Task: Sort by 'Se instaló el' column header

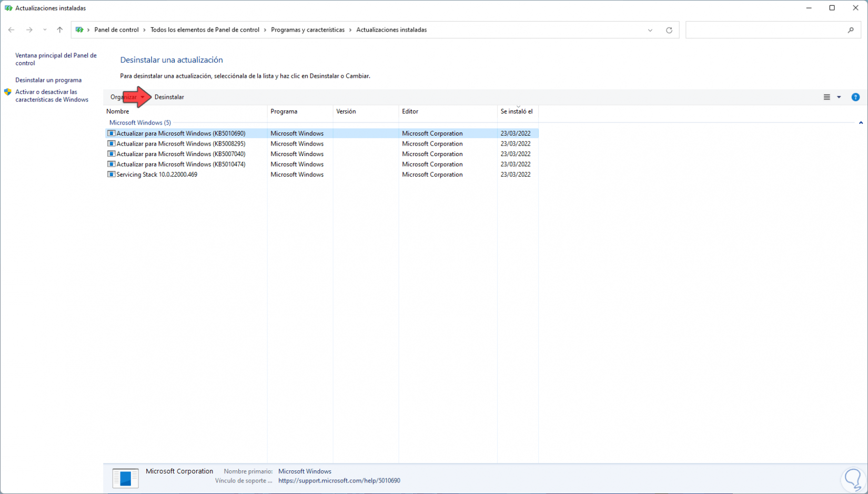Action: pos(518,111)
